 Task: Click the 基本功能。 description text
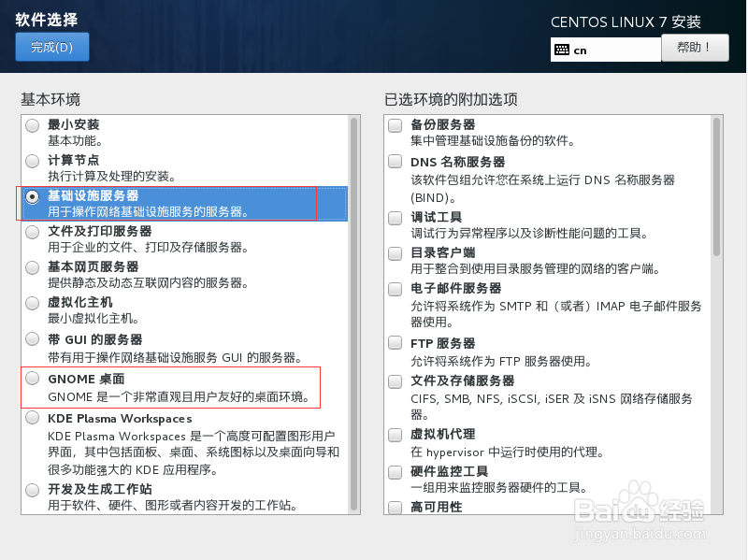pos(76,141)
